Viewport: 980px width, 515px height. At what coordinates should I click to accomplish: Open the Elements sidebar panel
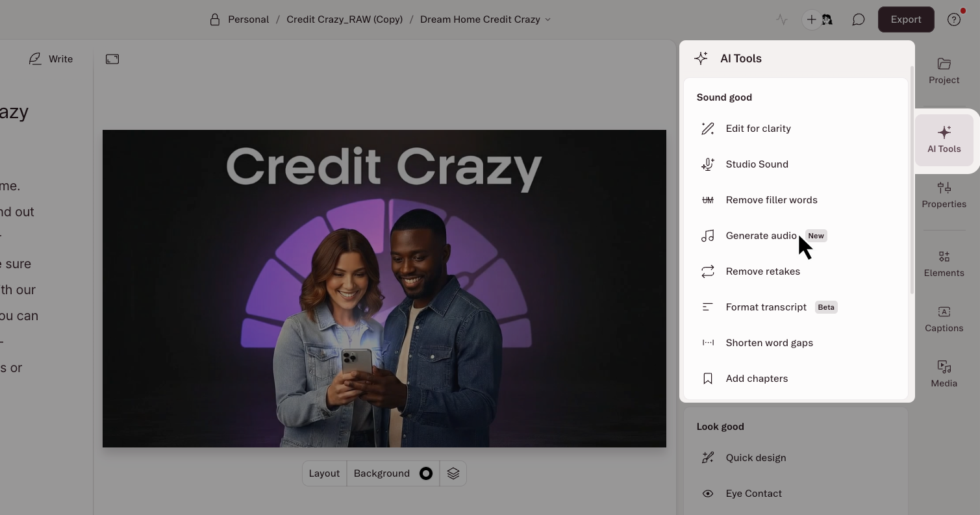pyautogui.click(x=944, y=264)
